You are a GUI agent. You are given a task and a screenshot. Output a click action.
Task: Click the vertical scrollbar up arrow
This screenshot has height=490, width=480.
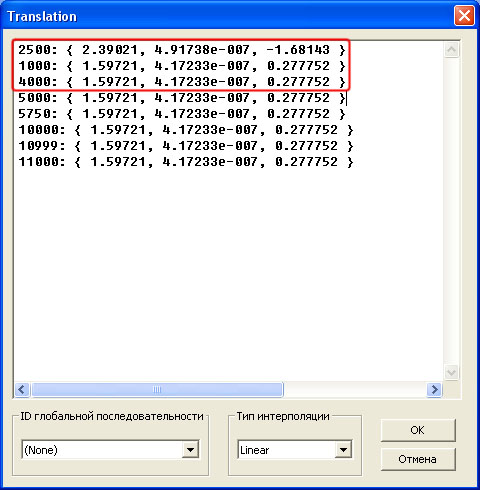(x=451, y=50)
